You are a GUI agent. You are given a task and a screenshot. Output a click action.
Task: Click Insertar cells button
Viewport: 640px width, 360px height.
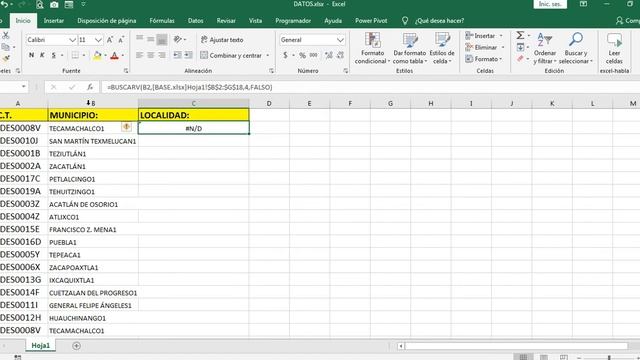coord(480,36)
